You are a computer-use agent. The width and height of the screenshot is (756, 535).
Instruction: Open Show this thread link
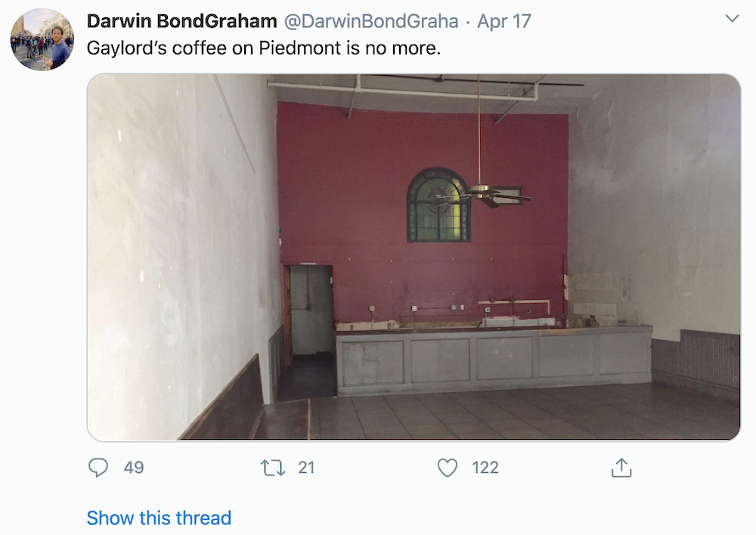[x=159, y=518]
